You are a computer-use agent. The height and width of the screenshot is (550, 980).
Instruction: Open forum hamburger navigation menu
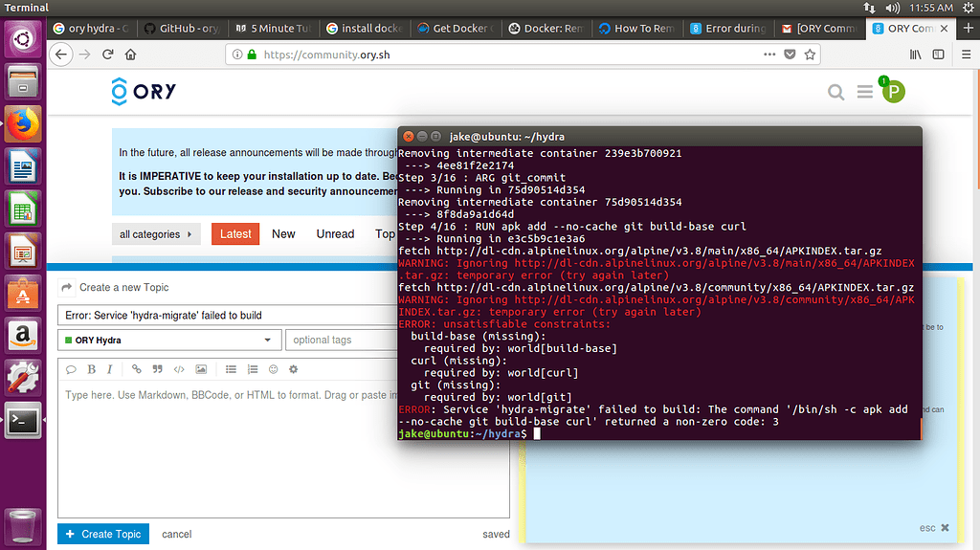[x=865, y=93]
